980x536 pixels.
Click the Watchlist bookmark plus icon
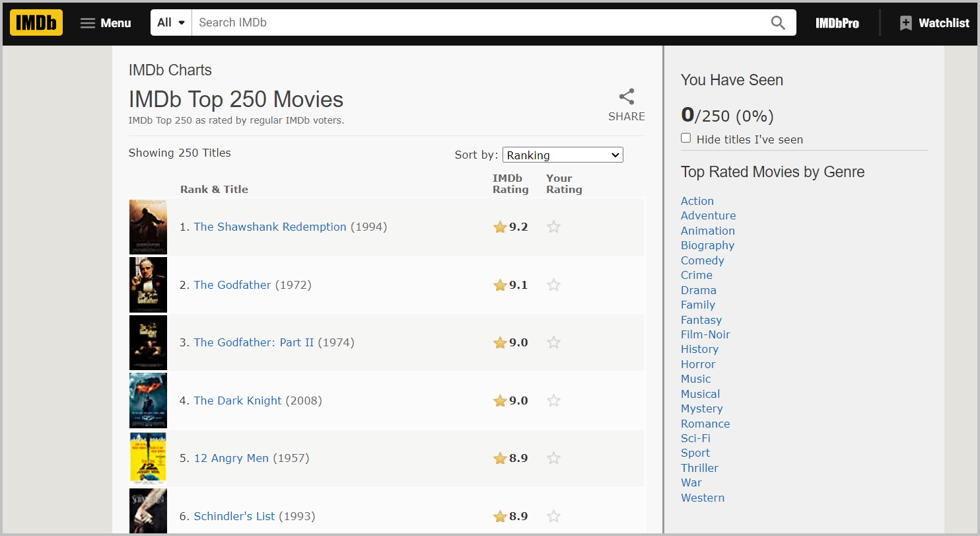(905, 23)
